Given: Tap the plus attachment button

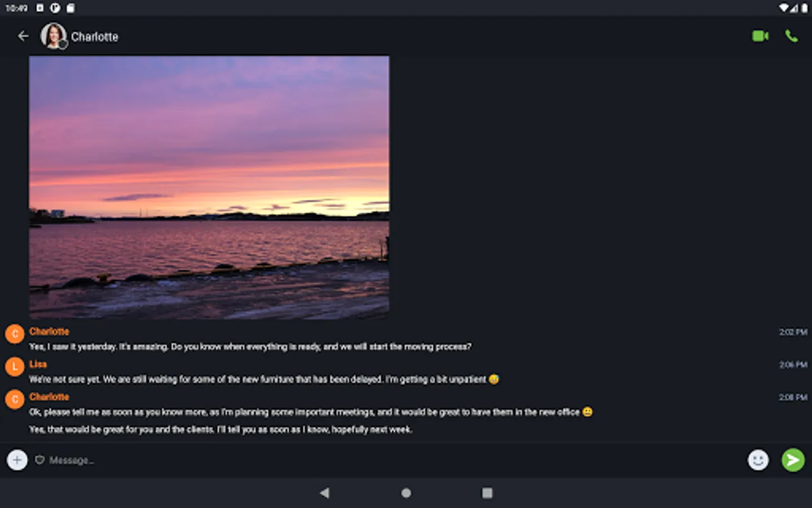Looking at the screenshot, I should 17,460.
